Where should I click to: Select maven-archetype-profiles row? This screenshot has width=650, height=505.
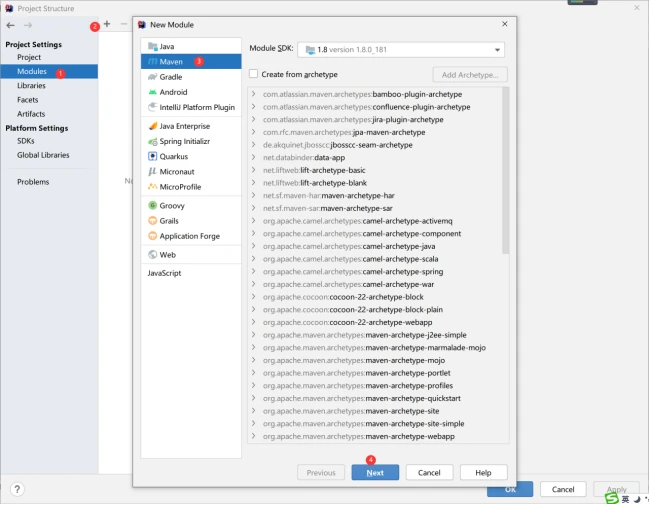(375, 386)
